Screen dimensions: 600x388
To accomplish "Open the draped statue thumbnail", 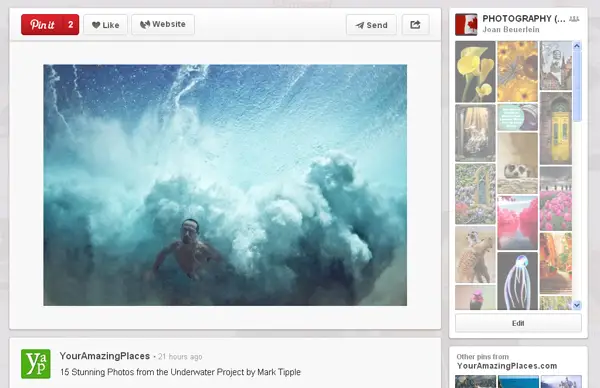I will tap(475, 133).
